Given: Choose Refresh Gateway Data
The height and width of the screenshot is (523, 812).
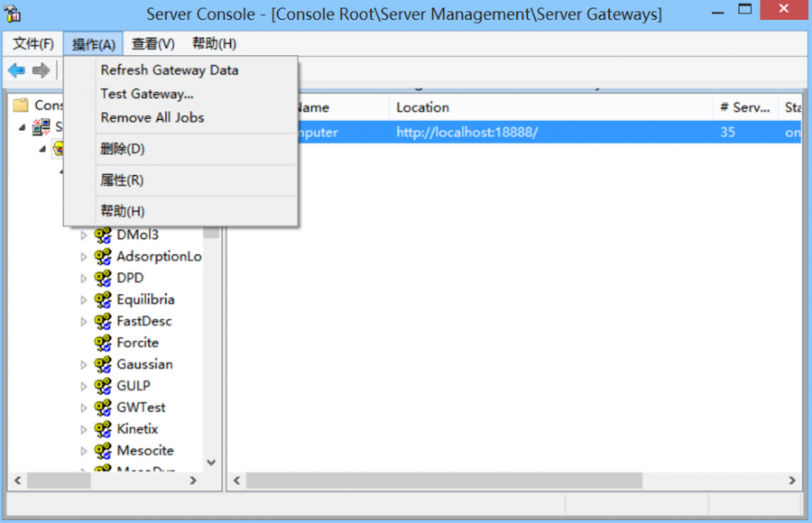Looking at the screenshot, I should [180, 70].
